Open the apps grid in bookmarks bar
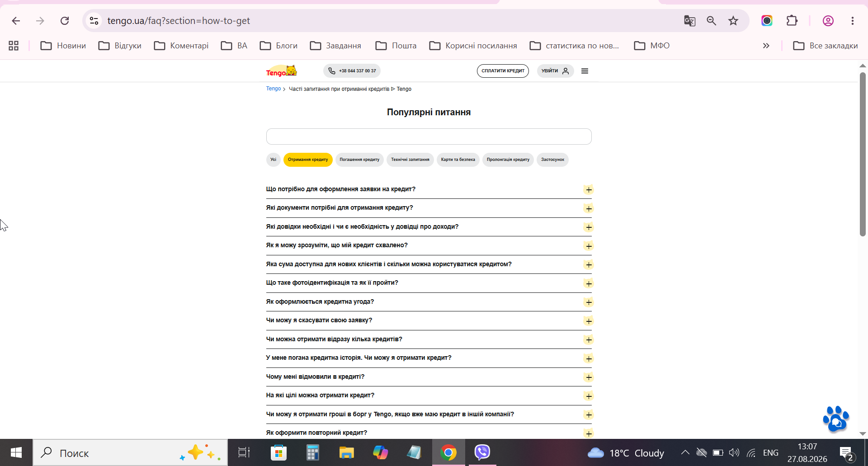This screenshot has height=466, width=868. coord(14,46)
